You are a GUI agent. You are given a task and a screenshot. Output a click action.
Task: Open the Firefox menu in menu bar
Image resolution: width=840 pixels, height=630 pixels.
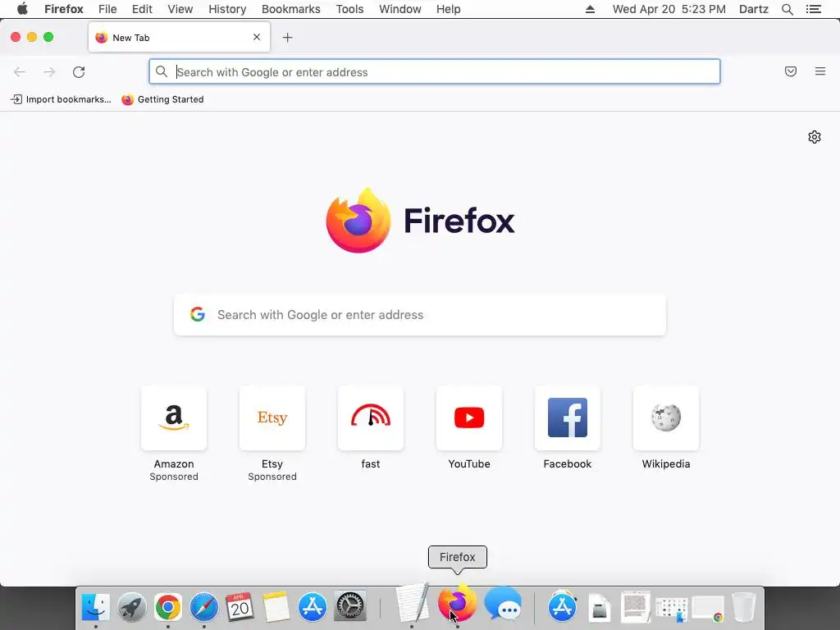(x=64, y=9)
